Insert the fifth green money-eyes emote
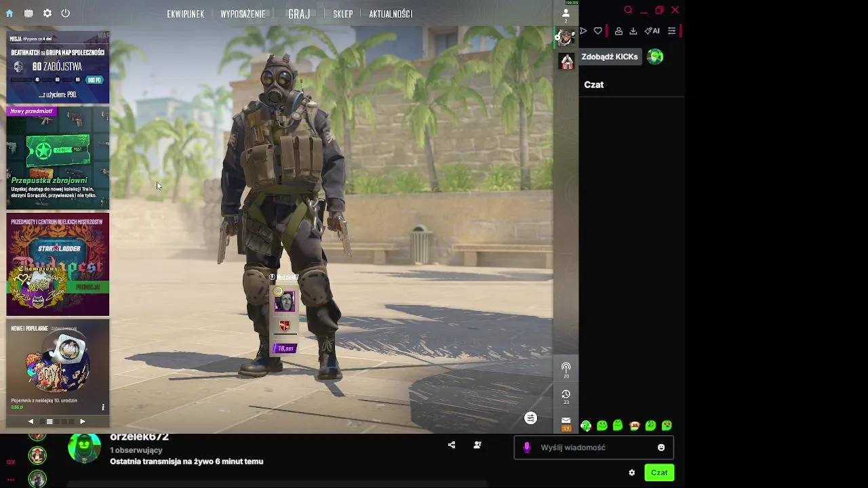Viewport: 868px width, 488px height. click(x=650, y=426)
